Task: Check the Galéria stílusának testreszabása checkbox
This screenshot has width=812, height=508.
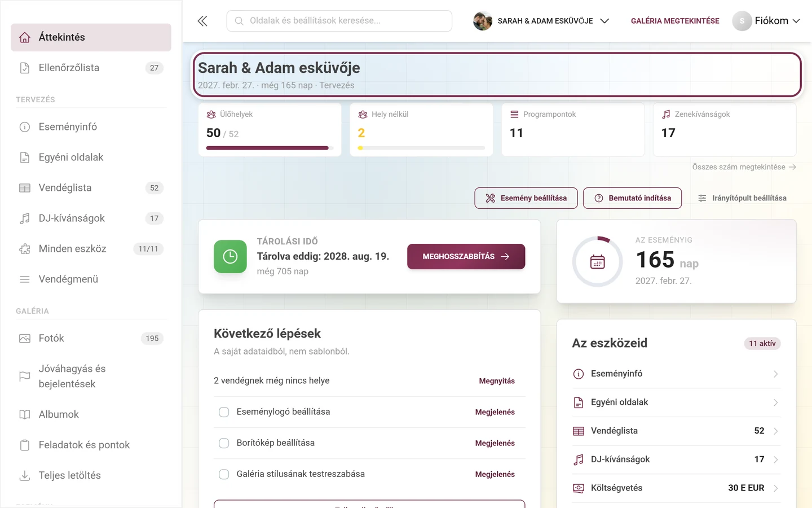Action: pos(224,474)
